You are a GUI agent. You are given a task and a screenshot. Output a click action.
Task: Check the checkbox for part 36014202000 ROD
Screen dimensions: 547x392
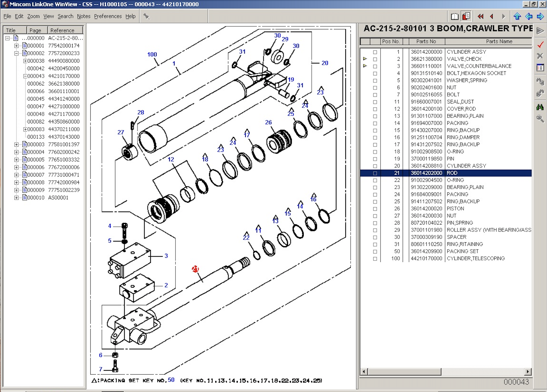click(375, 173)
